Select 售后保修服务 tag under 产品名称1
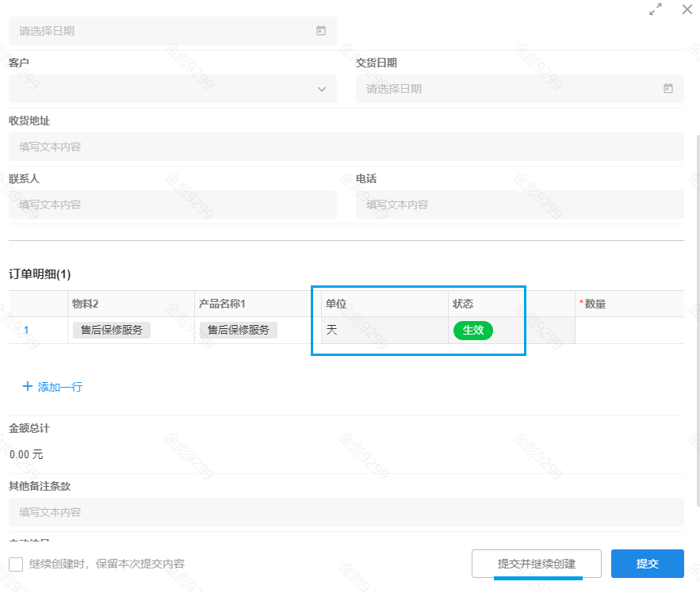The width and height of the screenshot is (700, 593). tap(238, 331)
